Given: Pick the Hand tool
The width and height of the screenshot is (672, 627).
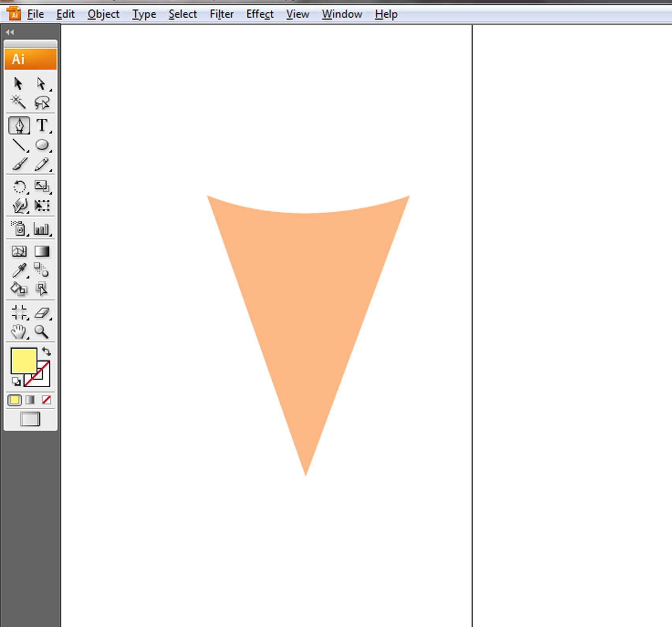Looking at the screenshot, I should [x=19, y=332].
